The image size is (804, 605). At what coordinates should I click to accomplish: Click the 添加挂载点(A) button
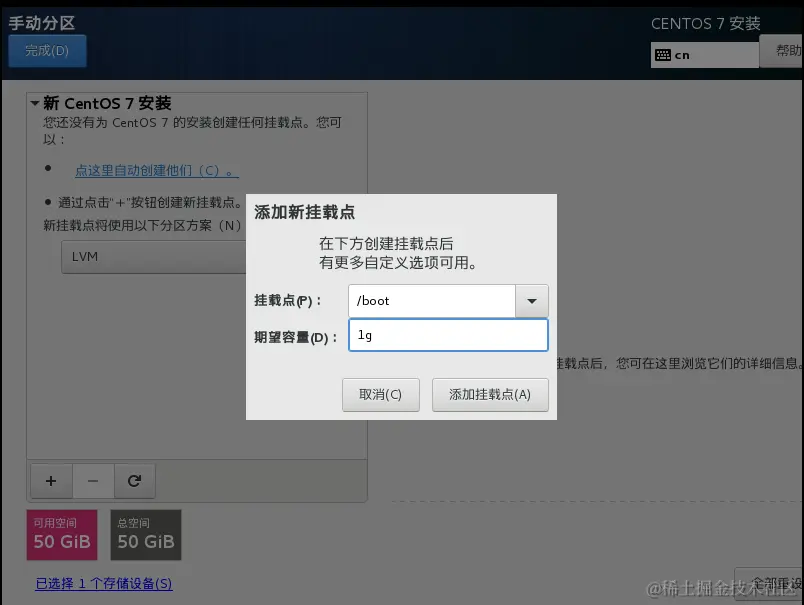[x=490, y=395]
